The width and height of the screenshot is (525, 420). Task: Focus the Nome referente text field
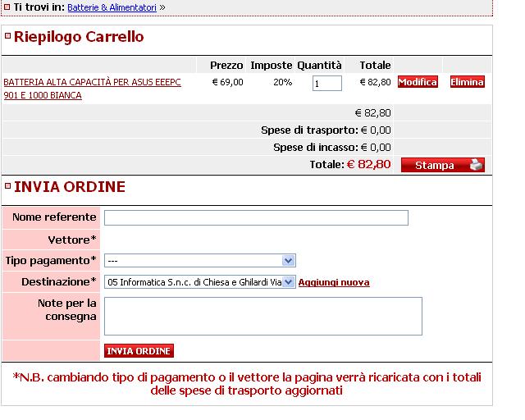tap(256, 217)
